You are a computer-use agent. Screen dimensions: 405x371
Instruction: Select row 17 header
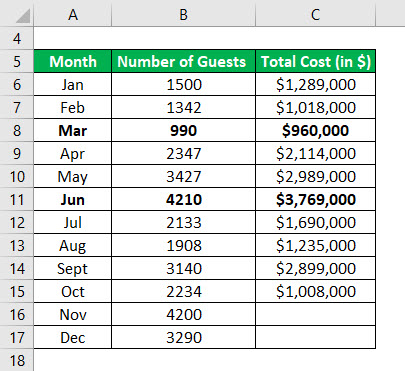pos(17,337)
